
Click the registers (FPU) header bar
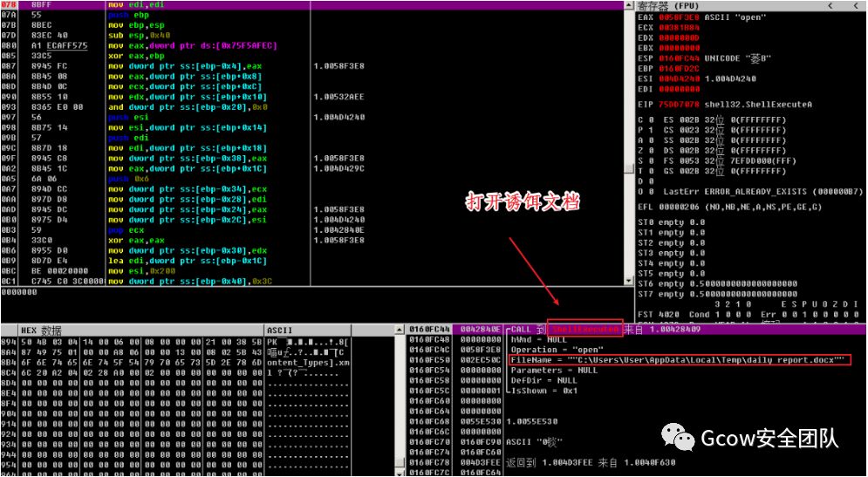[750, 6]
